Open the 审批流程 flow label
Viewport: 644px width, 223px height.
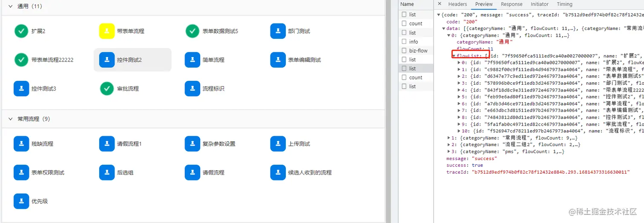tap(128, 89)
